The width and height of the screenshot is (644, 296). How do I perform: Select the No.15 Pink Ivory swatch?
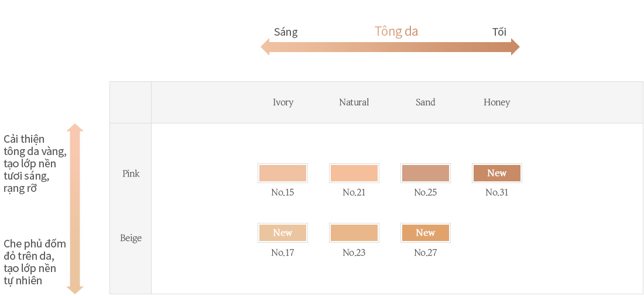click(283, 173)
